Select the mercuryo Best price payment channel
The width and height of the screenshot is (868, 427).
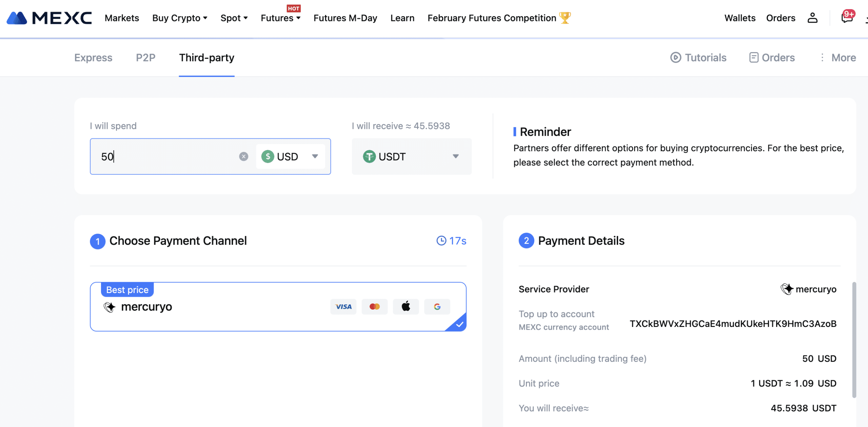(x=278, y=307)
